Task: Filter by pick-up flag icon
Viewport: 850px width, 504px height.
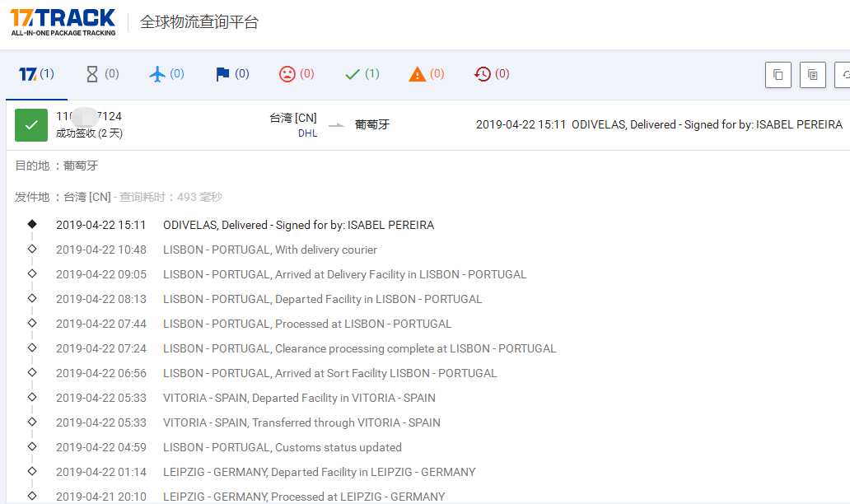Action: [x=231, y=74]
